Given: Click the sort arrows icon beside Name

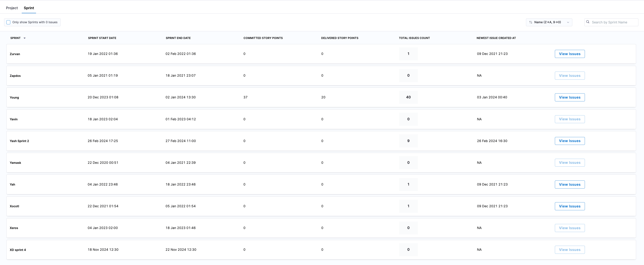Looking at the screenshot, I should [530, 22].
